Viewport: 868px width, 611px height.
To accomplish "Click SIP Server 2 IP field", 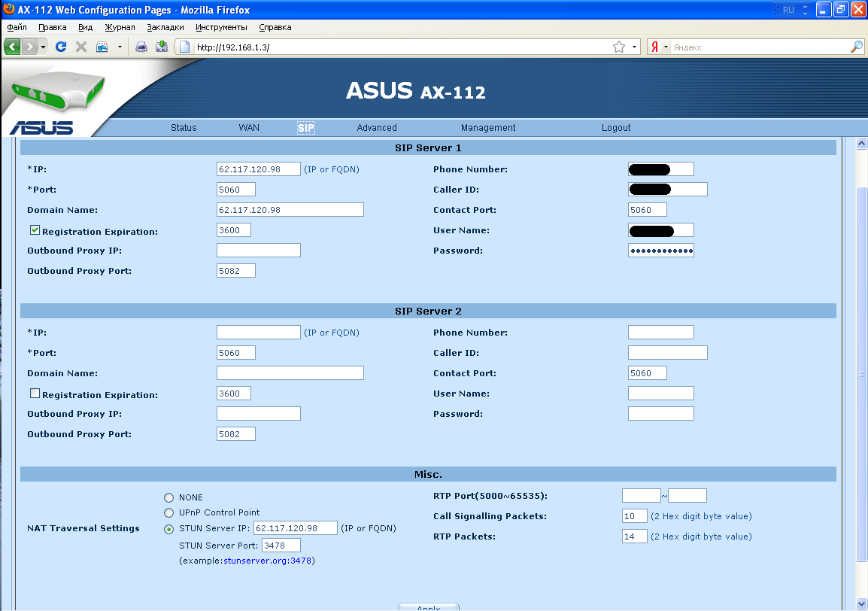I will [259, 333].
